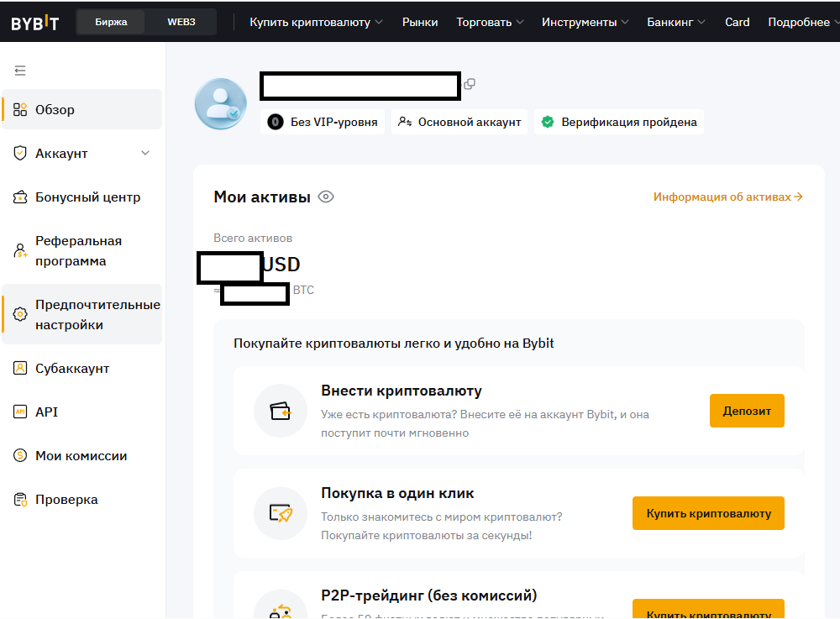Open Мои комиссии in the sidebar
Image resolution: width=840 pixels, height=619 pixels.
click(x=82, y=456)
